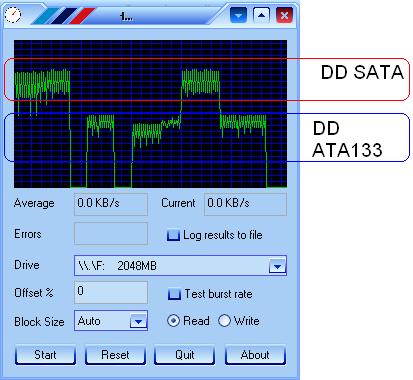Select the Read radio button

tap(173, 321)
